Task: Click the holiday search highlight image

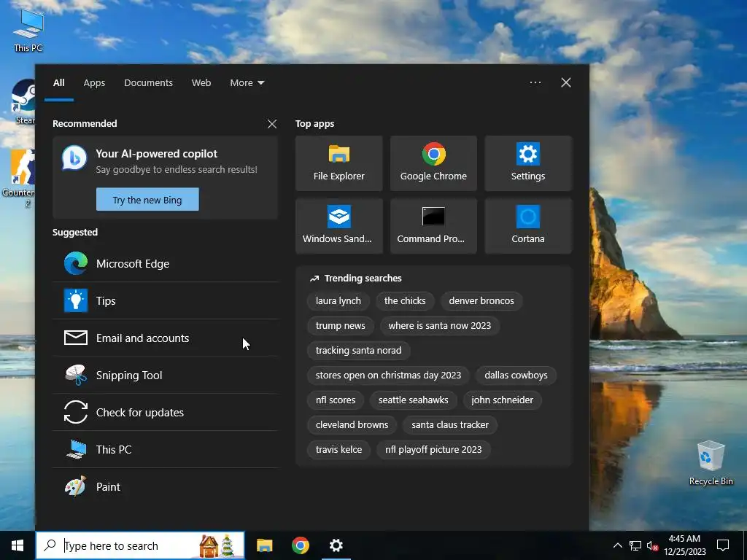Action: (x=217, y=545)
